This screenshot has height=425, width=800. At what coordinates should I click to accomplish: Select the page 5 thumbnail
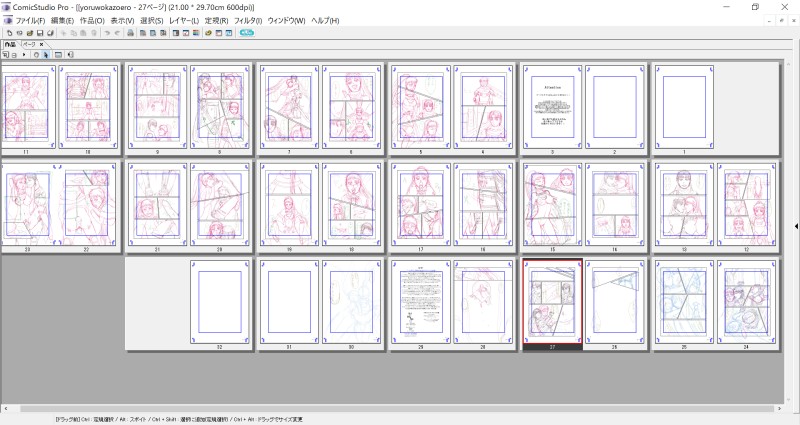click(421, 107)
